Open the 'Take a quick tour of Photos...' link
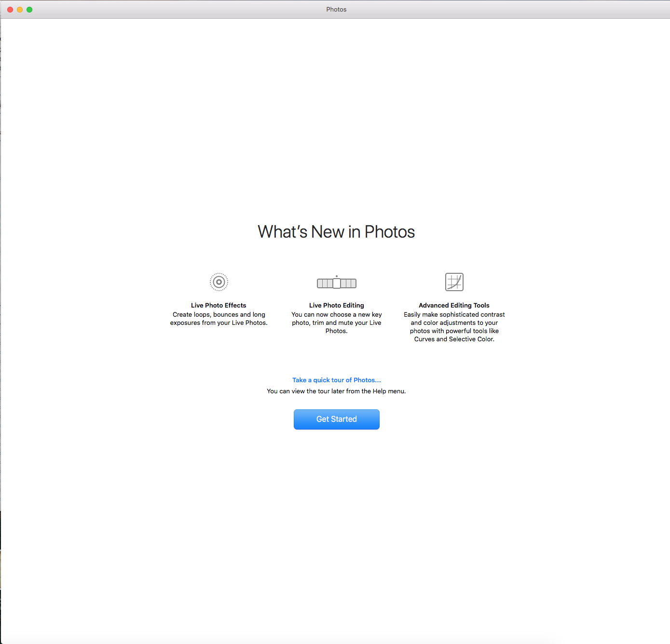This screenshot has height=644, width=670. pyautogui.click(x=336, y=380)
